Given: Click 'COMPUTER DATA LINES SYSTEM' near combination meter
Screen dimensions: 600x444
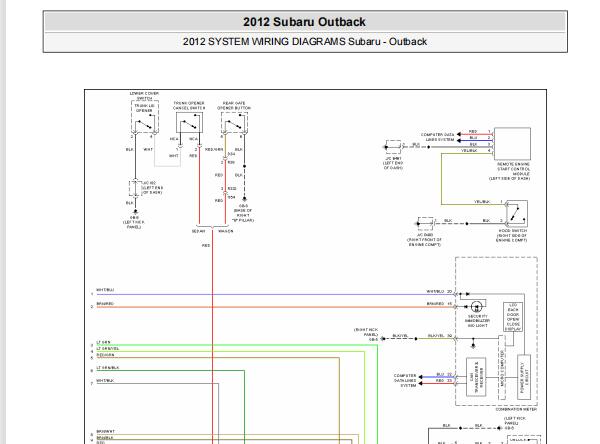Looking at the screenshot, I should click(405, 380).
